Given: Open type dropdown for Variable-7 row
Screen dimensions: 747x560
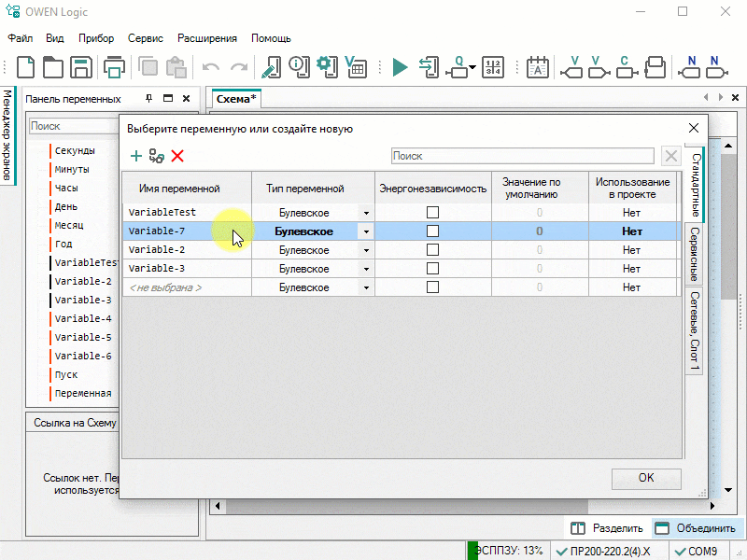Looking at the screenshot, I should click(x=366, y=231).
